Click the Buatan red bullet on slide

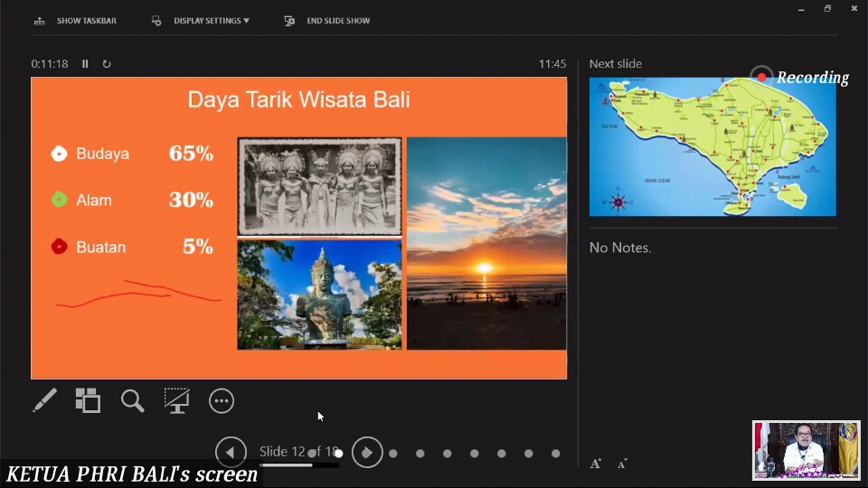pyautogui.click(x=60, y=246)
